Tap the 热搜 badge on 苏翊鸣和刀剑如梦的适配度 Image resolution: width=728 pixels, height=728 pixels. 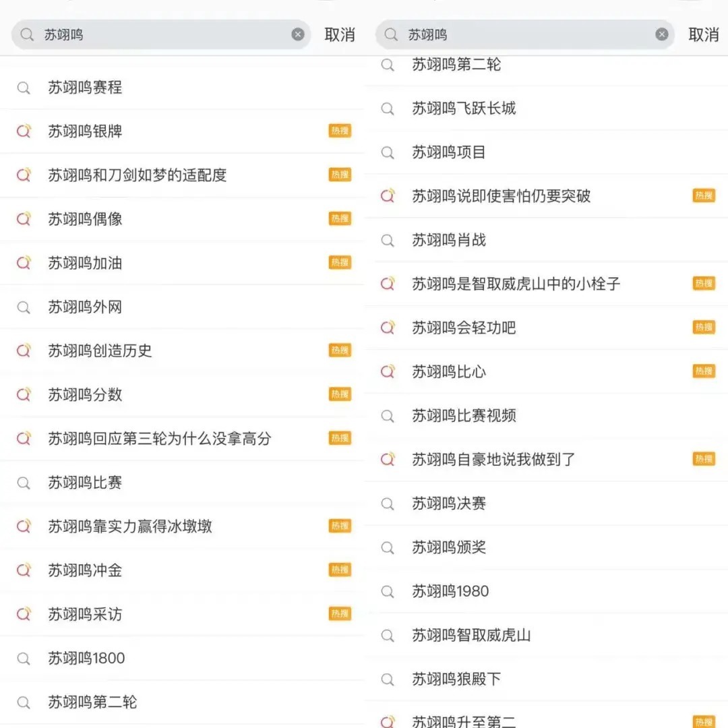340,175
